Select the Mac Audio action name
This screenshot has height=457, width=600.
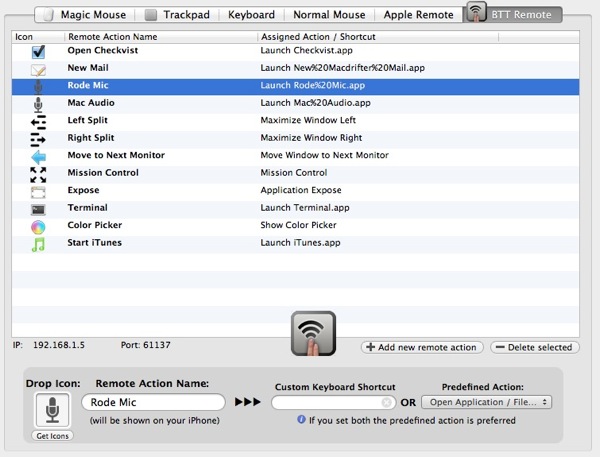point(91,103)
